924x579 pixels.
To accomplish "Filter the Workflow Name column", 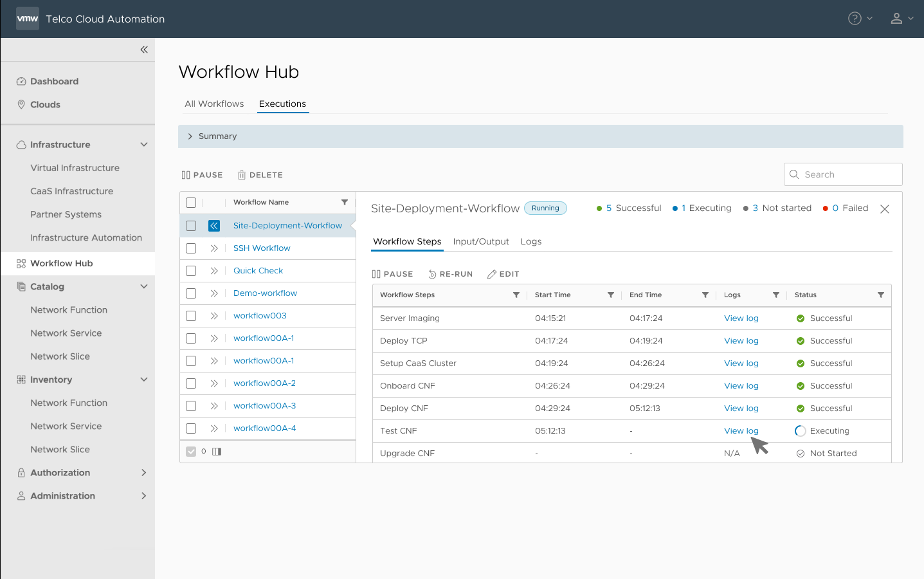I will (x=345, y=203).
